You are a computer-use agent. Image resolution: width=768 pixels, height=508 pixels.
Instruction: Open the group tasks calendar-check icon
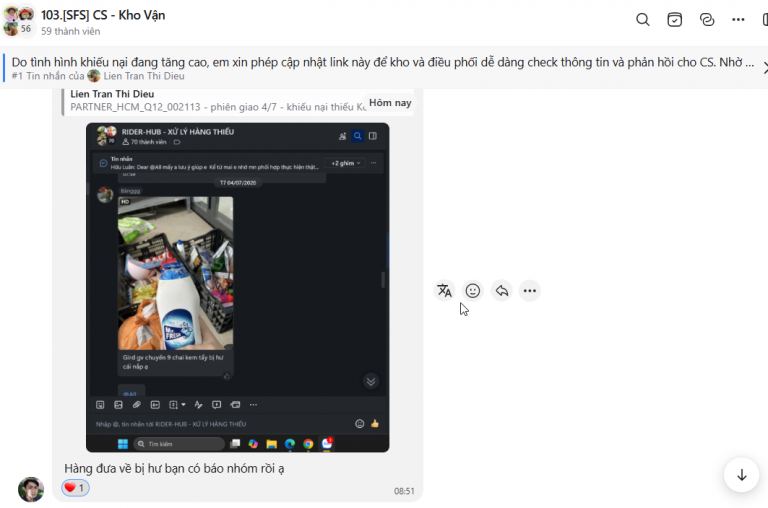[x=674, y=20]
